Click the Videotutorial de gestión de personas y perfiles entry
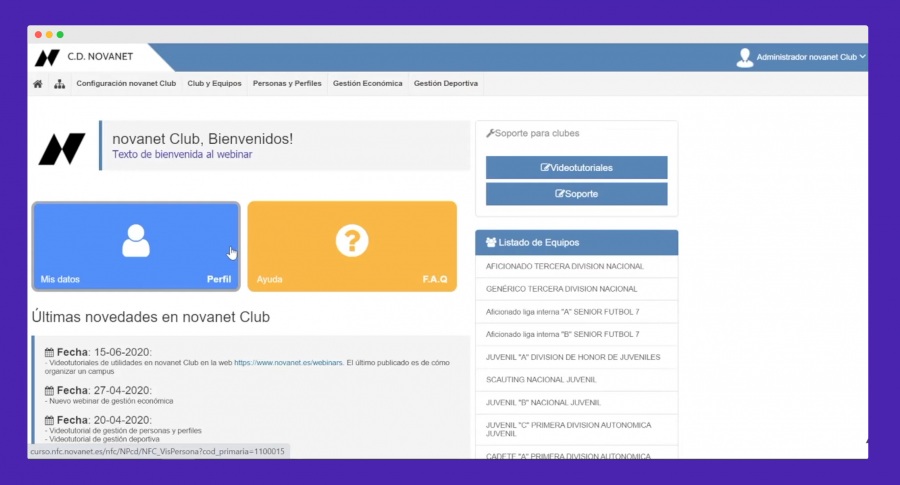The width and height of the screenshot is (900, 485). point(123,430)
